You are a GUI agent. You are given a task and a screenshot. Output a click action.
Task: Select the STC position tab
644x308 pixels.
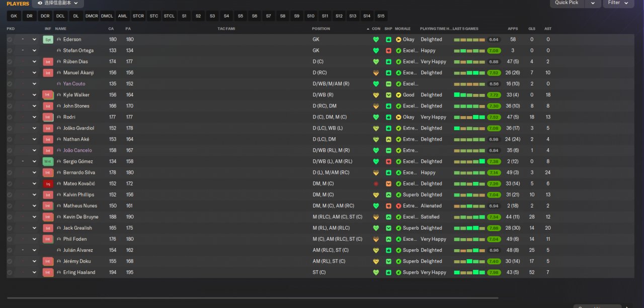(x=154, y=16)
